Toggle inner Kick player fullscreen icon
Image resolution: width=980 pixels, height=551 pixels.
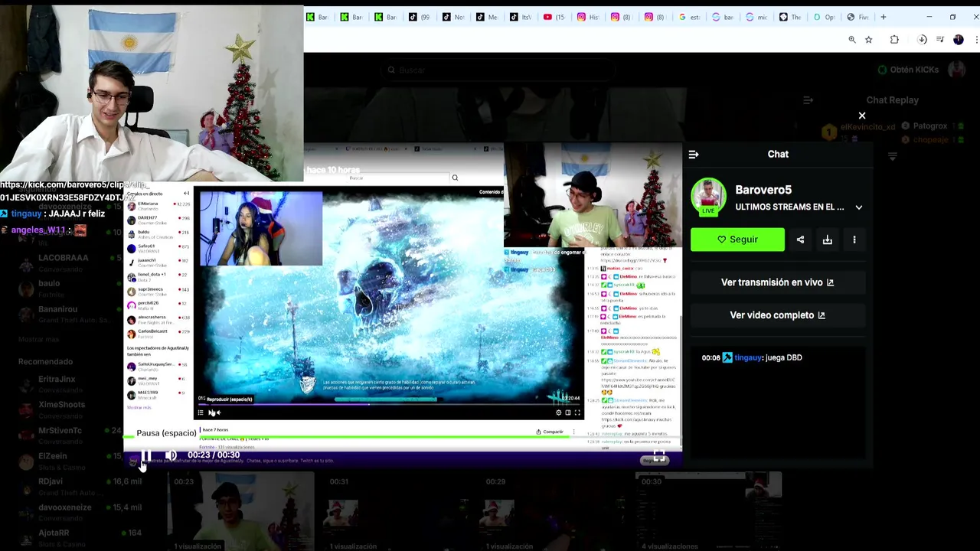577,412
